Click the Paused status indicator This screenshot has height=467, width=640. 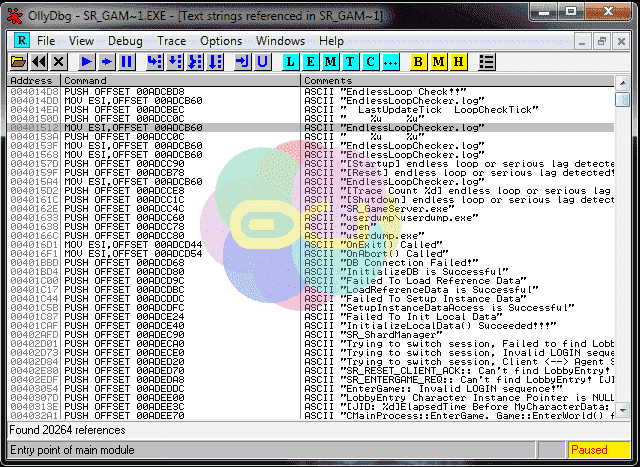click(x=600, y=450)
